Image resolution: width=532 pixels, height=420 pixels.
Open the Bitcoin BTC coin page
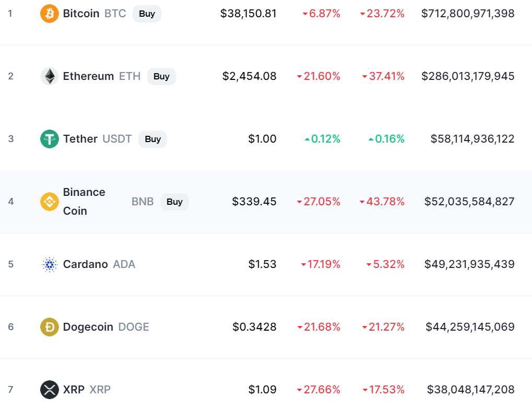point(94,14)
